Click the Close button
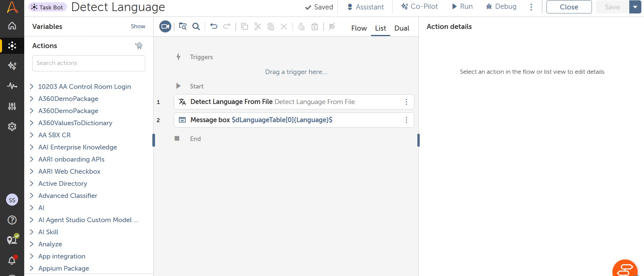The image size is (644, 276). (569, 7)
